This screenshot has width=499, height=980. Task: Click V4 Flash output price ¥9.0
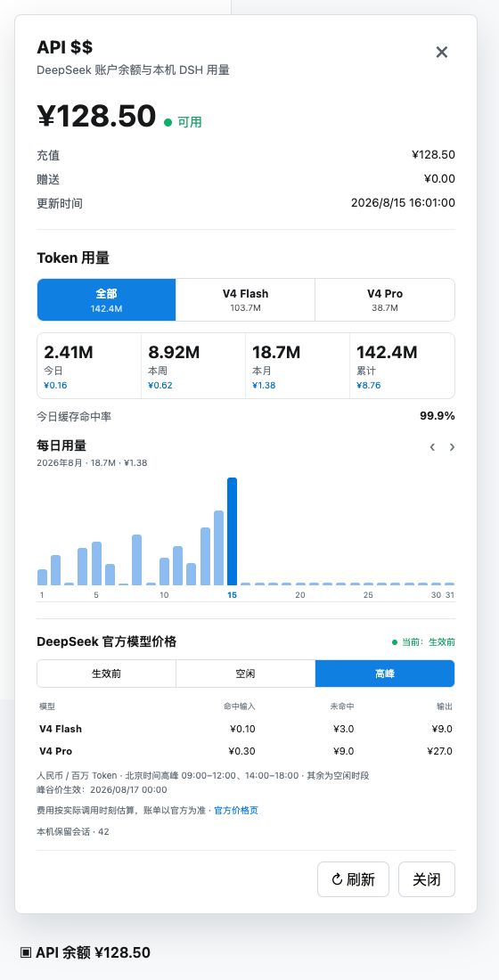442,729
